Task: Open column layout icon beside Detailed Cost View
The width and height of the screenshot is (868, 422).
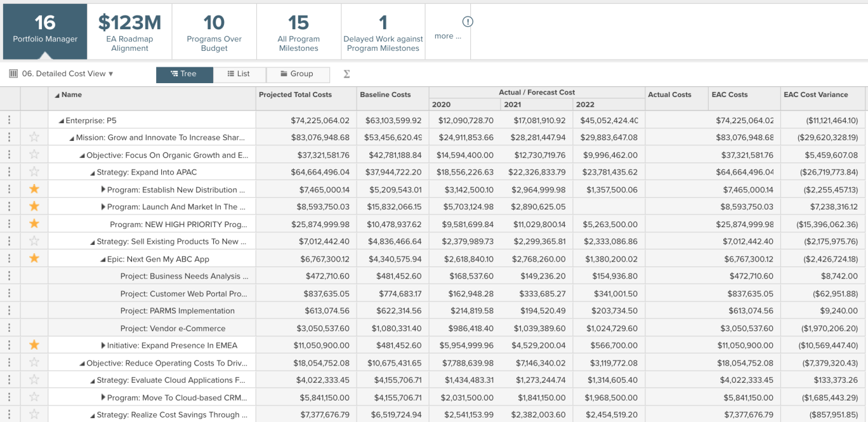Action: tap(13, 74)
